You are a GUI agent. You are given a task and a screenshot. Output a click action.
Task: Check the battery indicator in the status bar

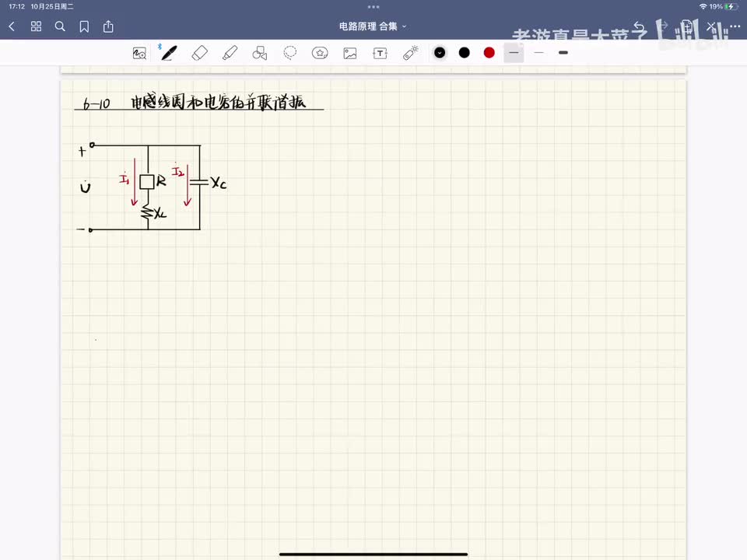(x=730, y=7)
